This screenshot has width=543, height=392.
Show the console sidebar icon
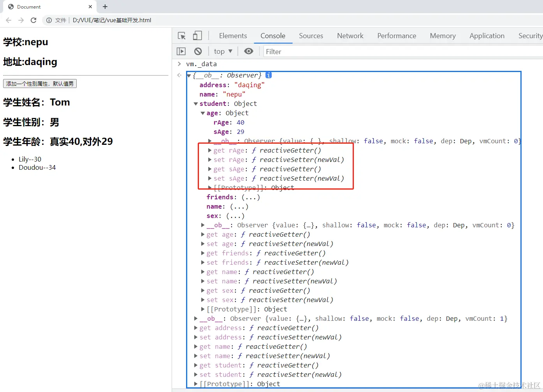point(181,51)
